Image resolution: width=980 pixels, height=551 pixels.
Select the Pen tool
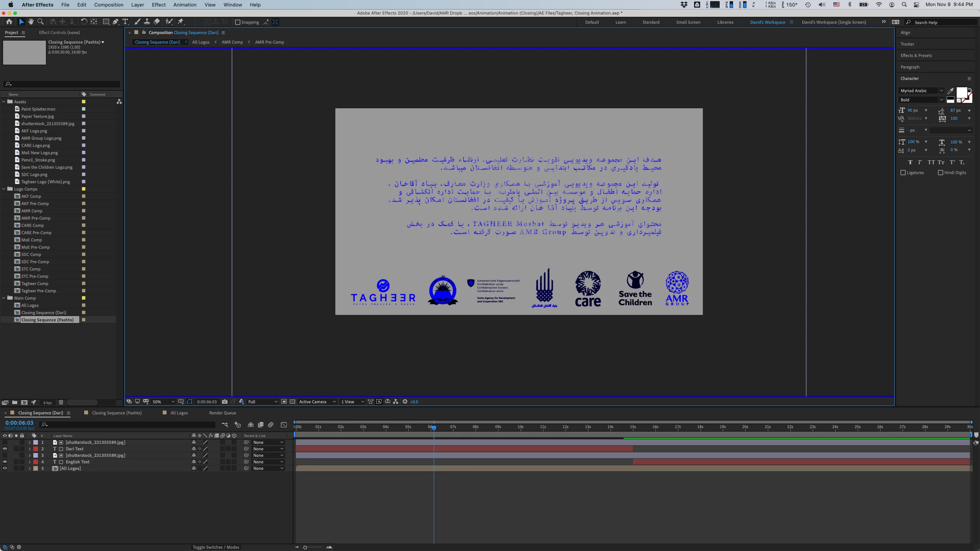point(115,22)
